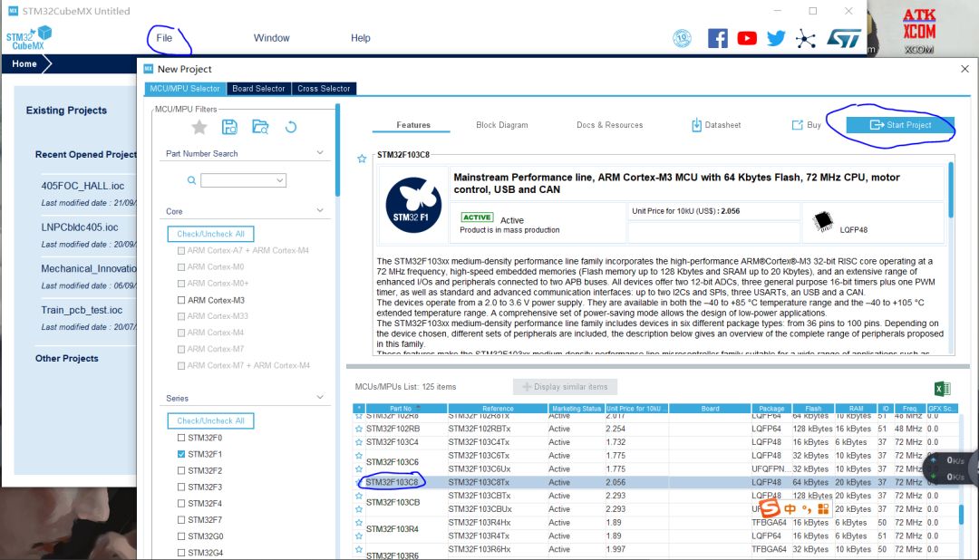
Task: Favorite star next to STM32F103C8 title
Action: pos(362,159)
